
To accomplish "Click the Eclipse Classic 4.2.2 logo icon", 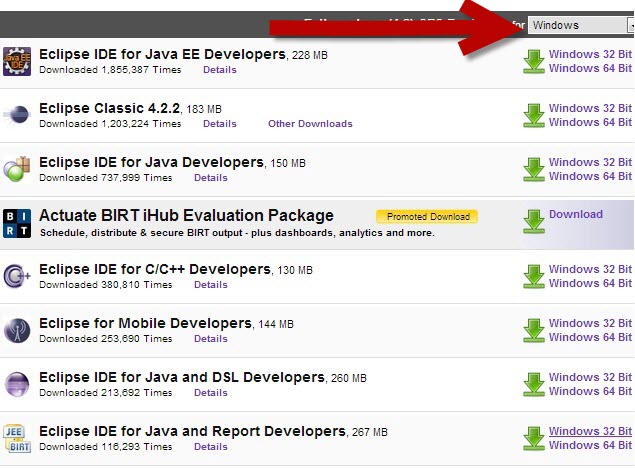I will pos(17,115).
